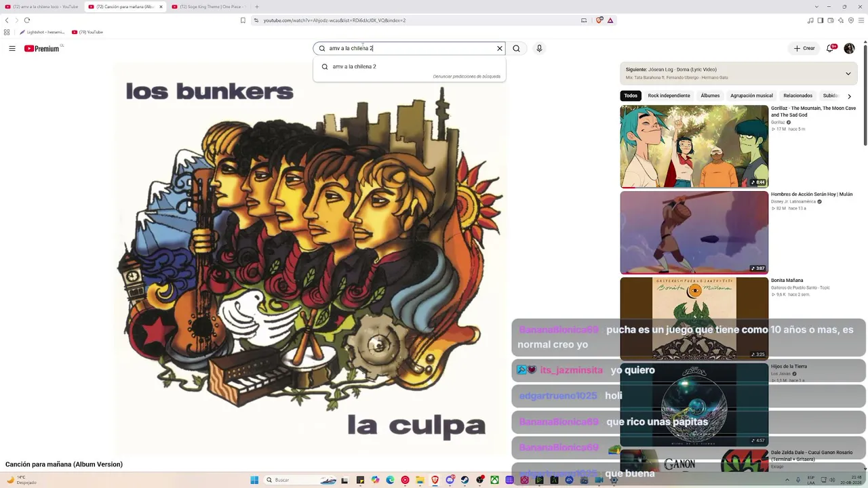The height and width of the screenshot is (488, 868).
Task: Open the Crear button
Action: (805, 49)
